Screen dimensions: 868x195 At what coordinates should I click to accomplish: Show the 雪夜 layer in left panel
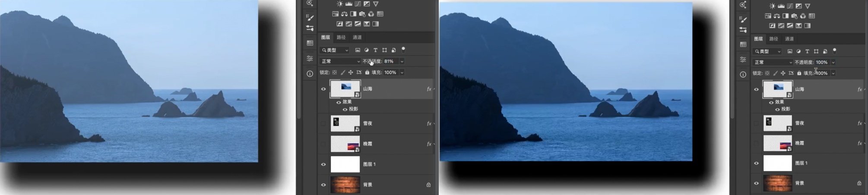(x=323, y=123)
